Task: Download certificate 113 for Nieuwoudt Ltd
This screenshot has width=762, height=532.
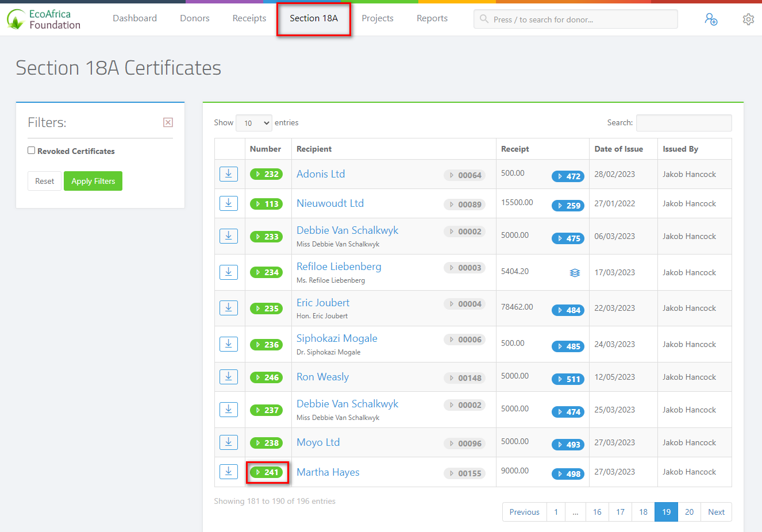Action: (x=229, y=203)
